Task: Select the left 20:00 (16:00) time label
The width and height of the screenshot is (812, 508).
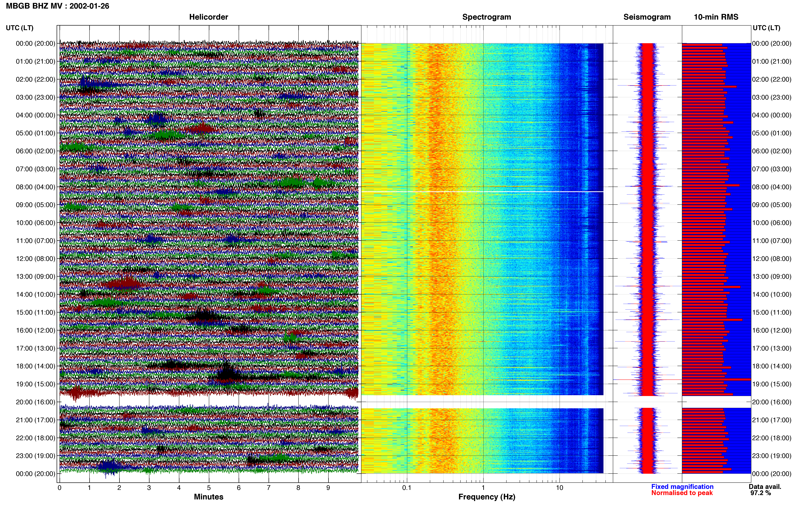Action: point(36,402)
